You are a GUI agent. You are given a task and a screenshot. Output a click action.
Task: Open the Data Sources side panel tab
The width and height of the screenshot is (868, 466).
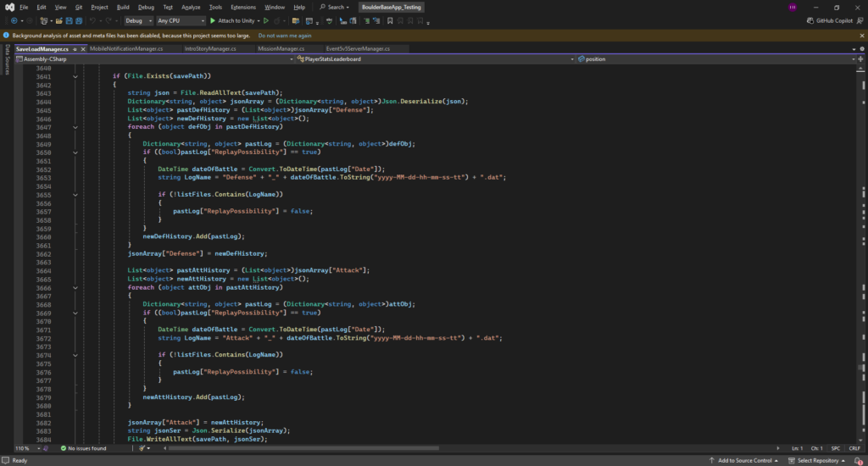tap(7, 59)
